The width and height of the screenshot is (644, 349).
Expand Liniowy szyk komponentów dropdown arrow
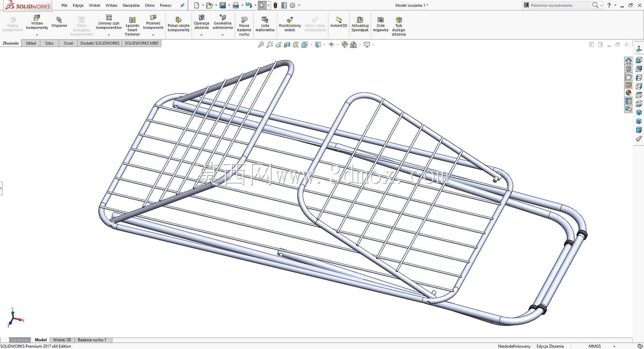click(109, 35)
